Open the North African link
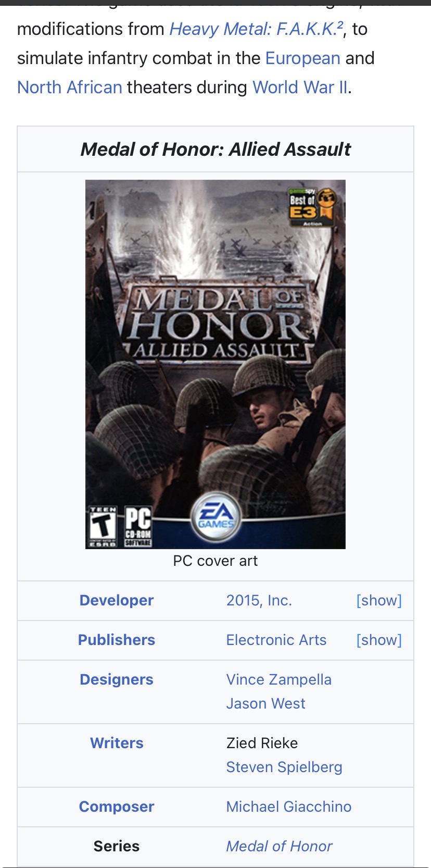This screenshot has height=868, width=431. 70,87
